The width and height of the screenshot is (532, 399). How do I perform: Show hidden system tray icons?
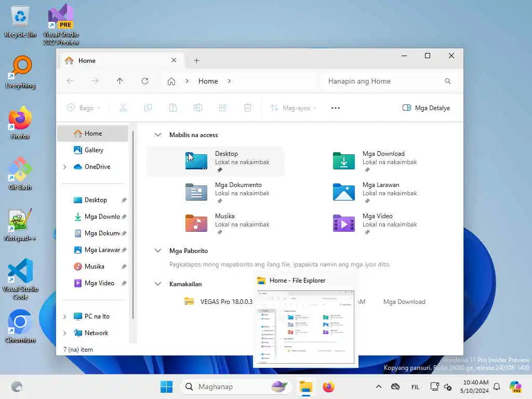click(x=379, y=387)
